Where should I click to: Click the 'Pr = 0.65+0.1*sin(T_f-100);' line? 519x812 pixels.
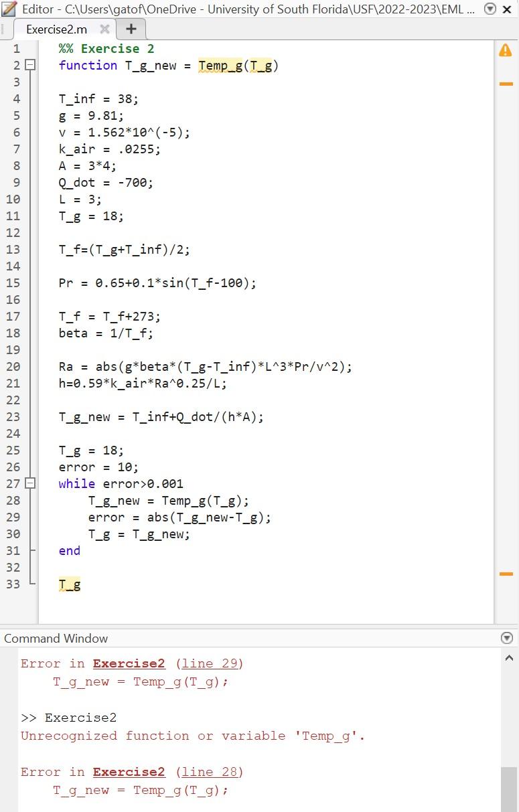[x=158, y=283]
